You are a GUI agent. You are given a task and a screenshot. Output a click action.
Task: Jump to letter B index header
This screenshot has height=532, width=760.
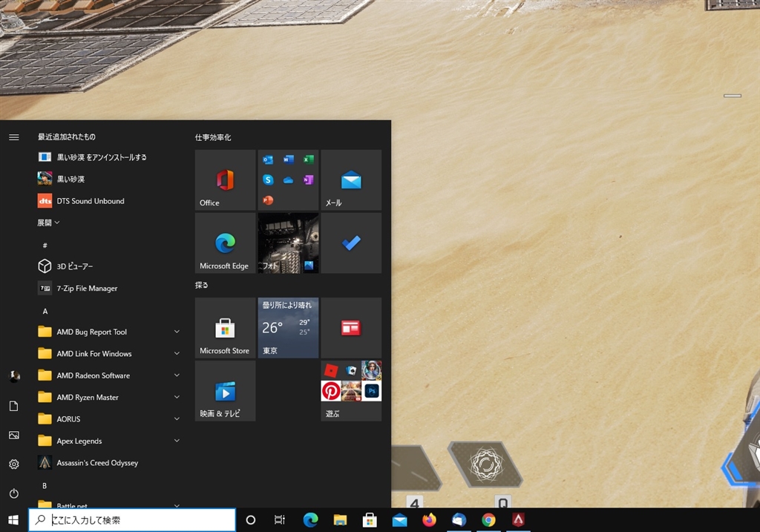coord(45,485)
